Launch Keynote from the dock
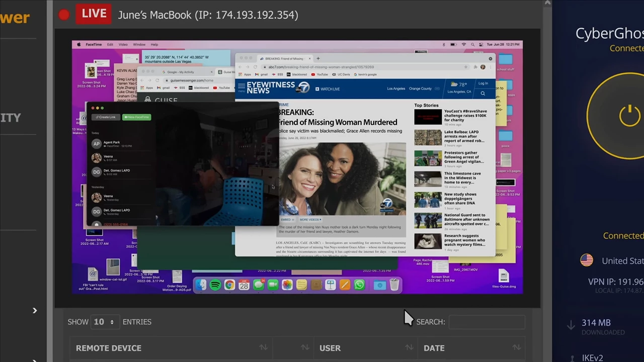644x362 pixels. 330,285
